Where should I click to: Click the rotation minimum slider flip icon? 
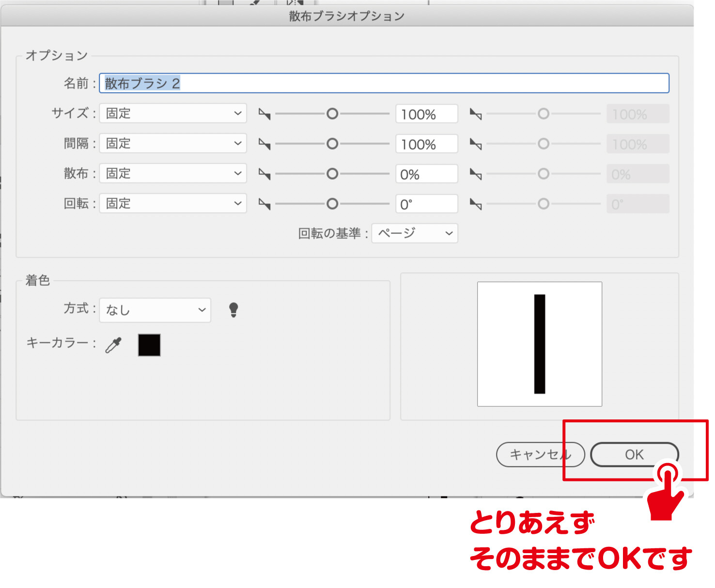[x=264, y=204]
